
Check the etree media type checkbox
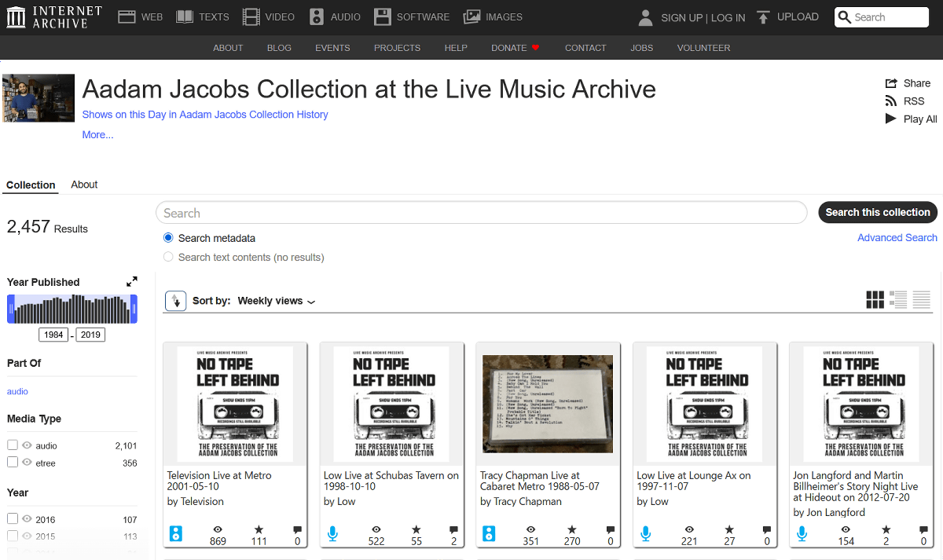point(13,463)
